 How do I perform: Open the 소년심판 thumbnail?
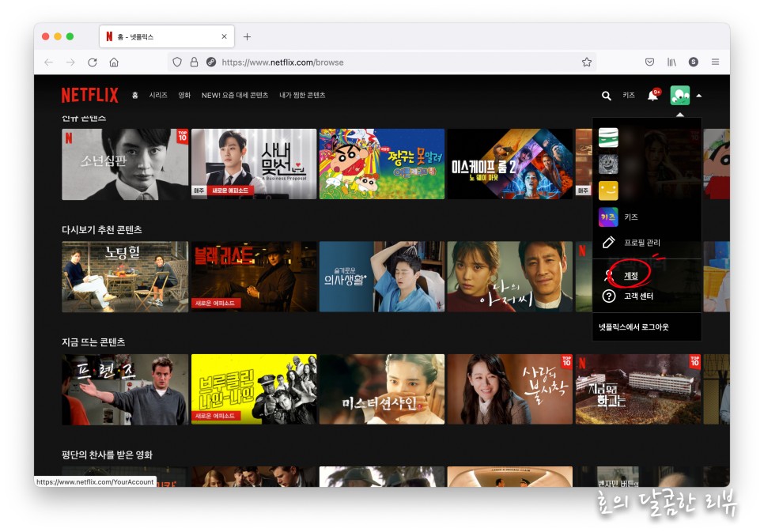pos(125,164)
